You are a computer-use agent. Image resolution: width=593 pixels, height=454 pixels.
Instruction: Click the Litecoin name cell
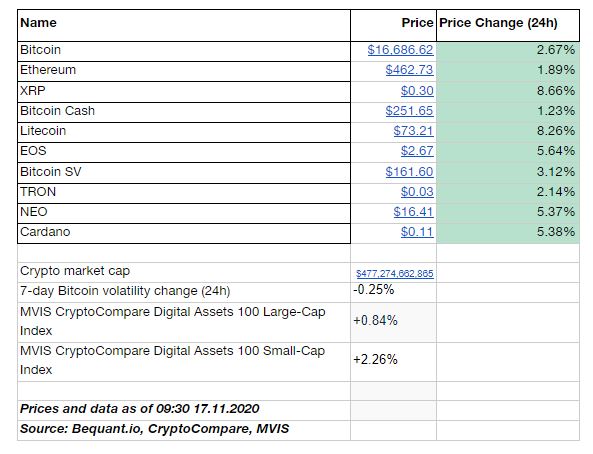184,132
